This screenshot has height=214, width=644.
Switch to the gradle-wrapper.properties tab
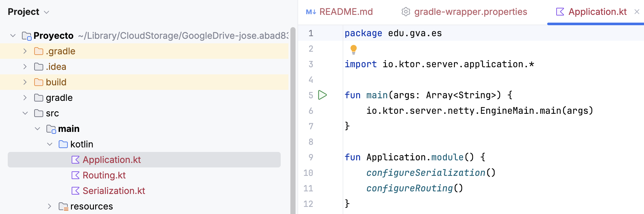pyautogui.click(x=464, y=12)
